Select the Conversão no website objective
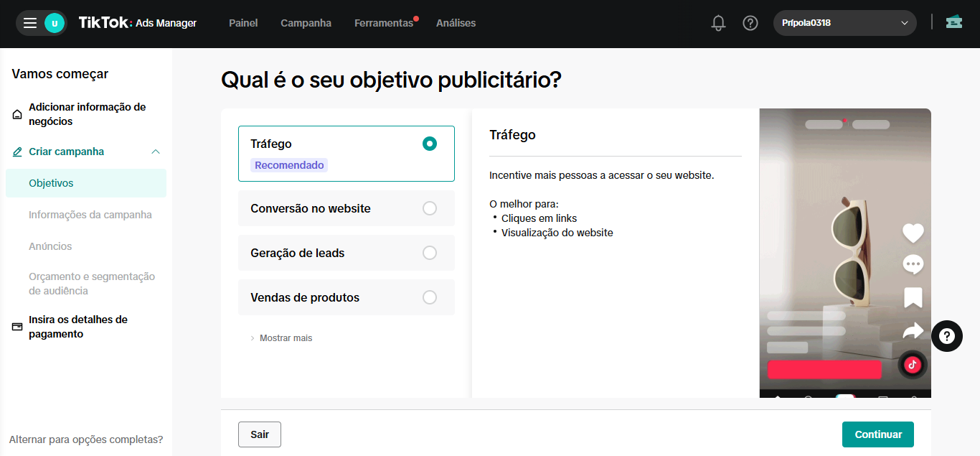 click(x=346, y=208)
